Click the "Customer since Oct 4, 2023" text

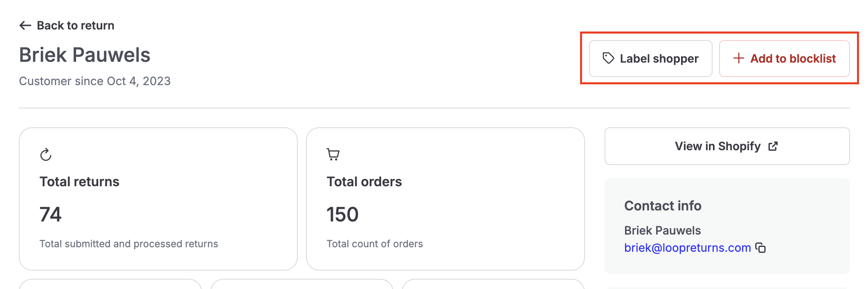pyautogui.click(x=95, y=81)
